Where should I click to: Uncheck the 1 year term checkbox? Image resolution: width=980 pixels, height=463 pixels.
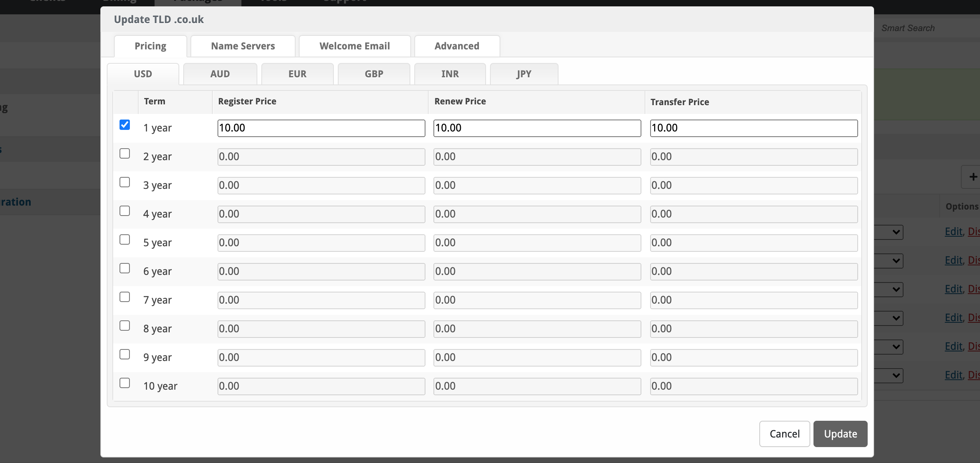click(125, 125)
